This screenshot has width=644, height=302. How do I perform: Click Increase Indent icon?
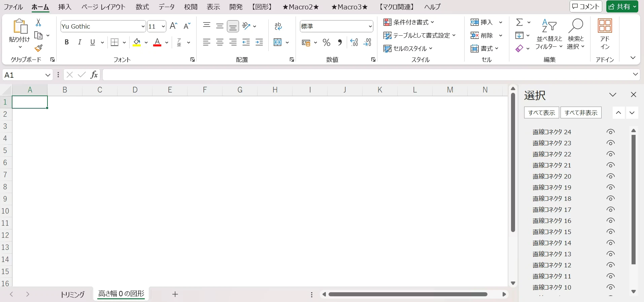click(259, 42)
